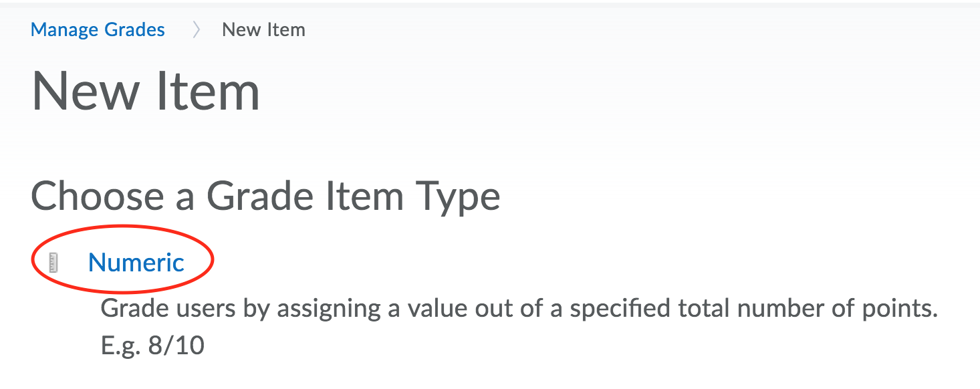The width and height of the screenshot is (980, 389).
Task: Click the breadcrumb chevron separator arrow
Action: [196, 30]
